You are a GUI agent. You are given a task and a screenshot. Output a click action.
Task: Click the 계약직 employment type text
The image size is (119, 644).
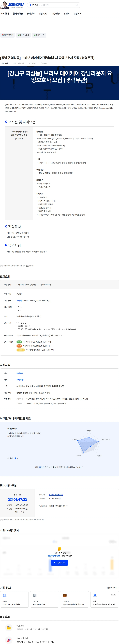point(19,301)
